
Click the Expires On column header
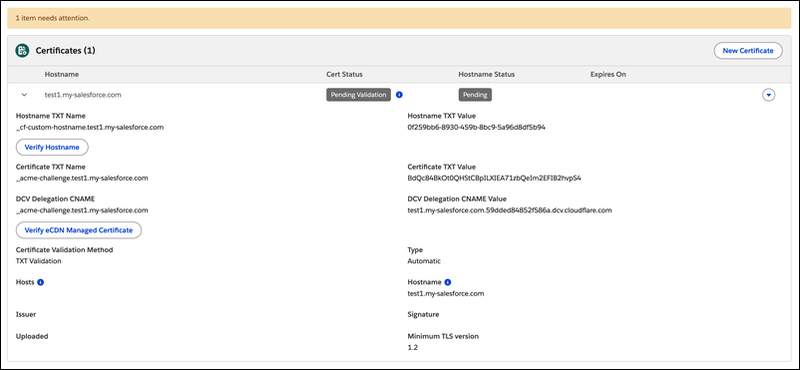608,75
